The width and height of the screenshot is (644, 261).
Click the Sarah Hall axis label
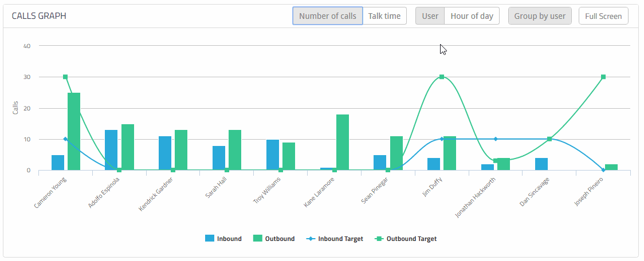[x=217, y=188]
